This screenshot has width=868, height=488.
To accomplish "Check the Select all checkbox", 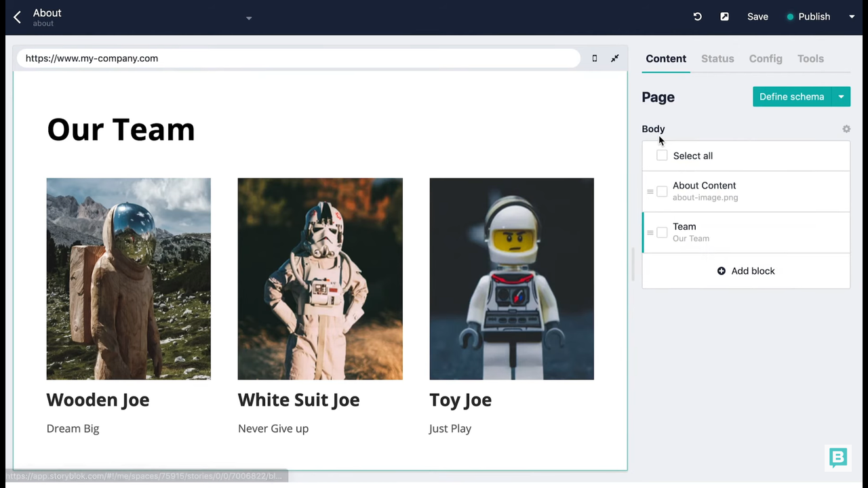I will [662, 156].
